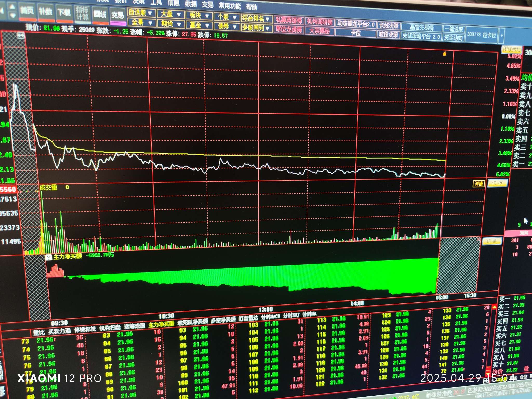Screen dimensions: 532x399
Task: Click the upper 切换 button beside 详情
Action: click(497, 183)
